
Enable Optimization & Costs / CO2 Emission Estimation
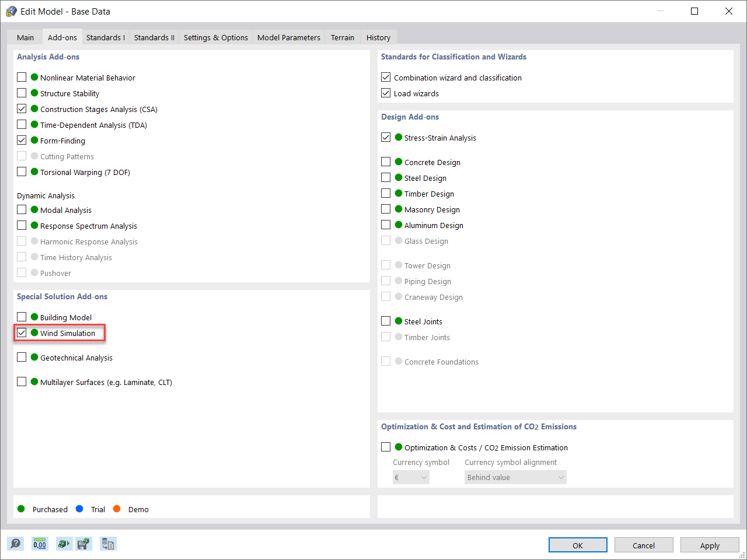(386, 447)
